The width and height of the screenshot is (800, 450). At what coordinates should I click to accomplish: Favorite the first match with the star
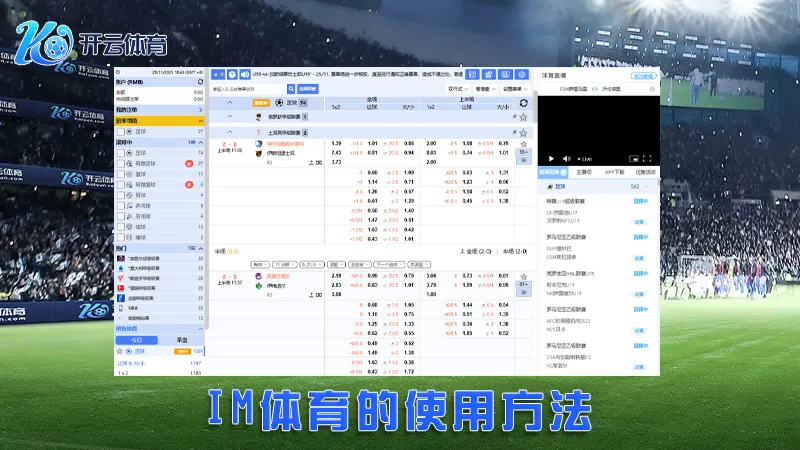523,144
